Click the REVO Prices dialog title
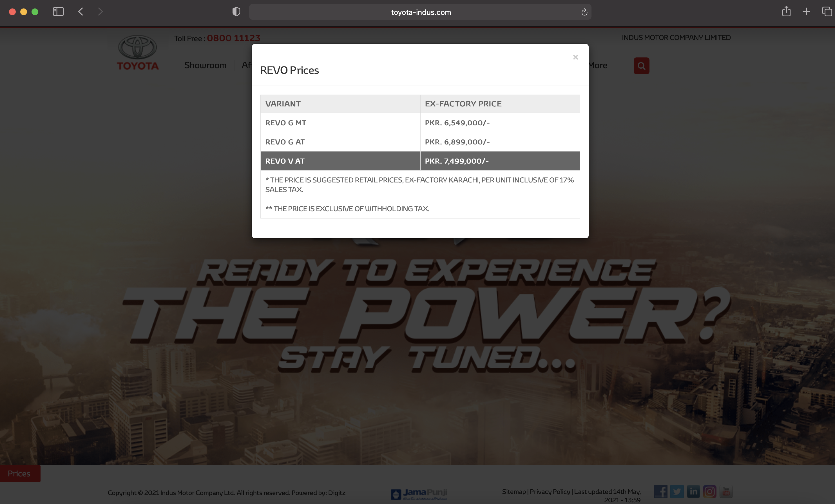835x504 pixels. pos(289,70)
